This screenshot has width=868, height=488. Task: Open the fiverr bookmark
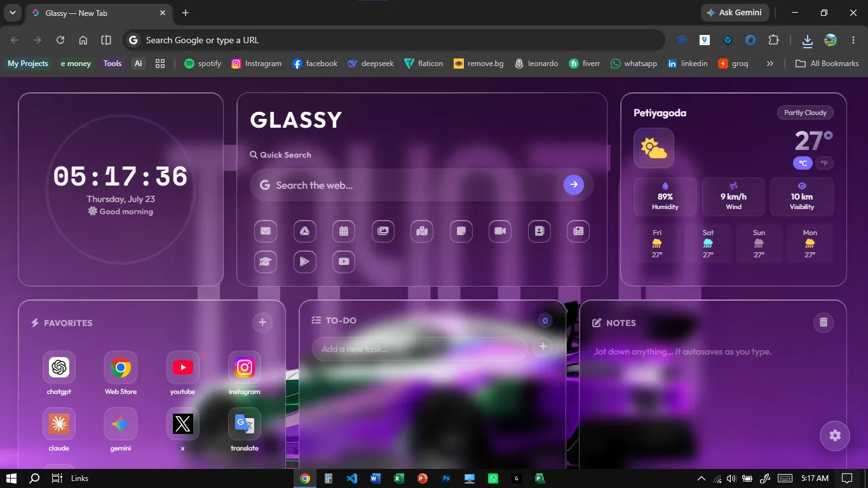pyautogui.click(x=585, y=64)
